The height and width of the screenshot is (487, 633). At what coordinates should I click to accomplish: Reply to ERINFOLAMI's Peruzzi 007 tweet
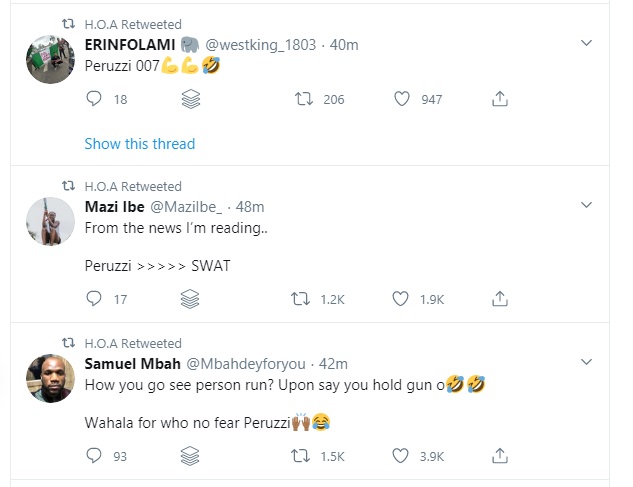click(95, 99)
